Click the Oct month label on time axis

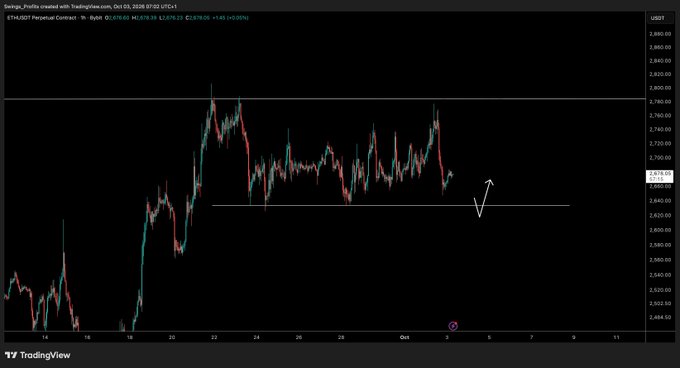[404, 337]
